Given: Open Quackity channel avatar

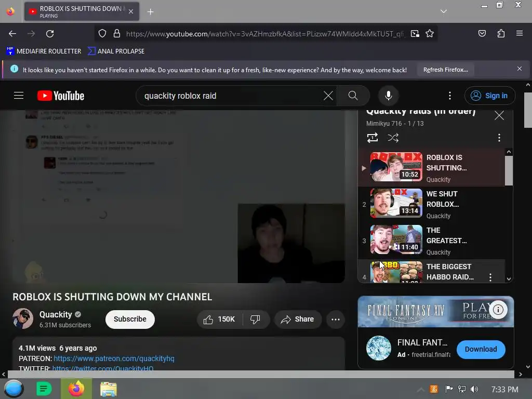Looking at the screenshot, I should (23, 318).
